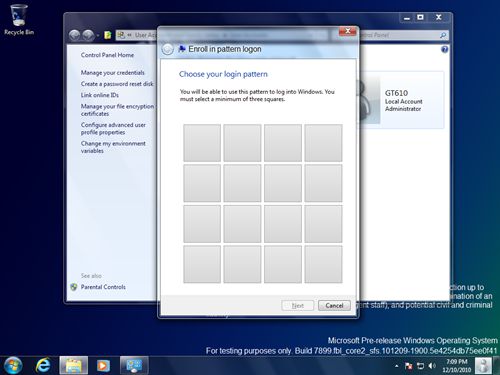Open the Recycle Bin desktop icon
Screen dimensions: 500x375
19,20
